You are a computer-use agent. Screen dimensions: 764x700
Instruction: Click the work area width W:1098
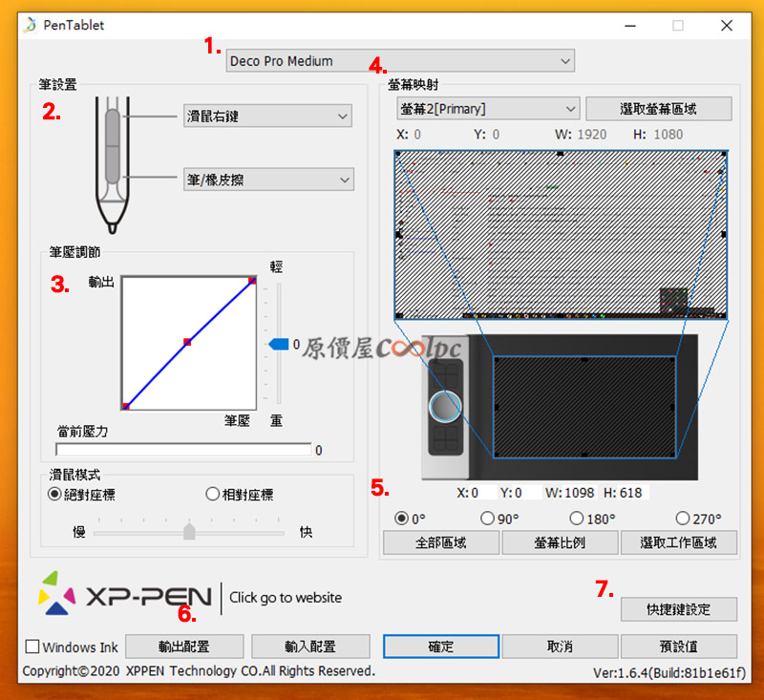pos(569,493)
